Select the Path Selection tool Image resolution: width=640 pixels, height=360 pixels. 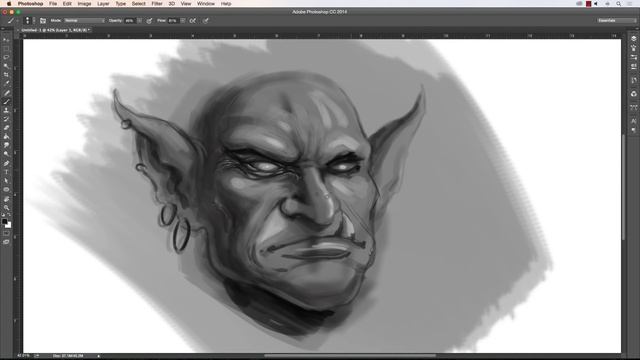6,181
